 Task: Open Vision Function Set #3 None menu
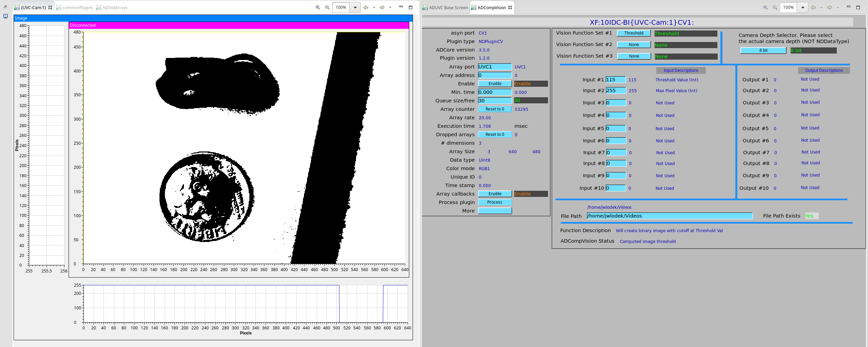pos(634,56)
